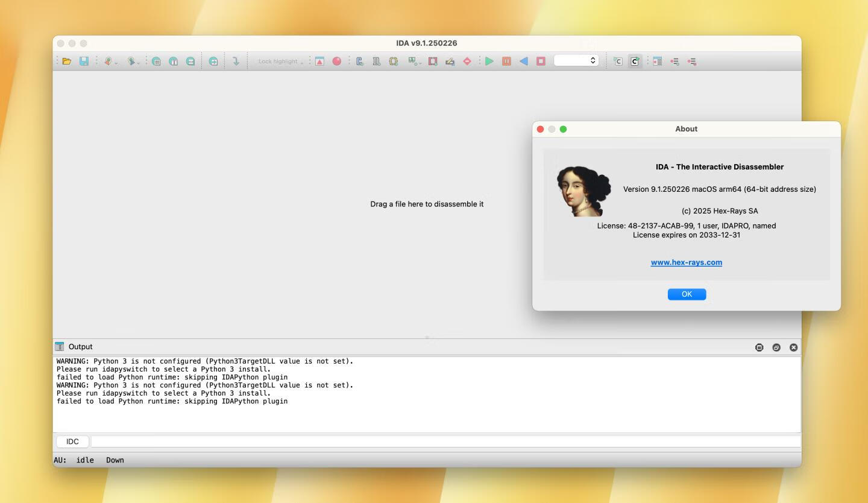868x503 pixels.
Task: Pause process with the orange pause icon
Action: (x=506, y=61)
